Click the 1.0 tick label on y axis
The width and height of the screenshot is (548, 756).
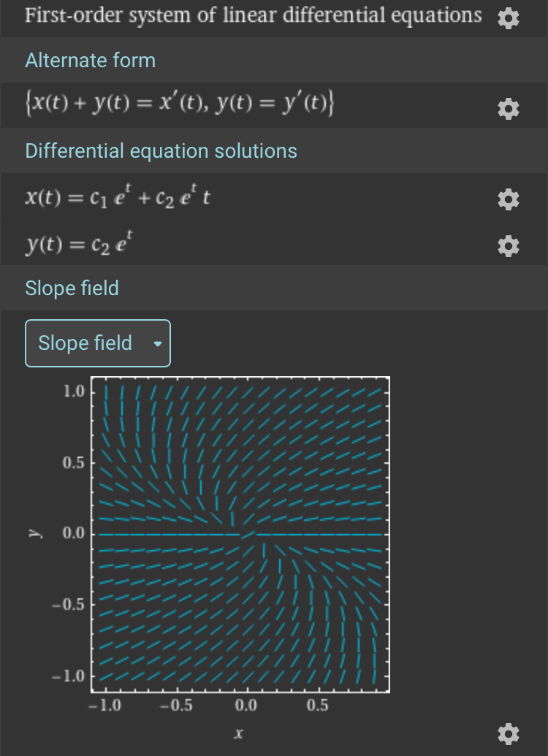tap(75, 392)
